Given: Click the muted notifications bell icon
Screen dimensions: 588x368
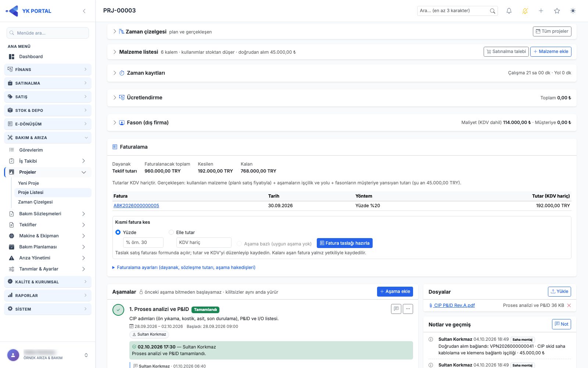Looking at the screenshot, I should pyautogui.click(x=525, y=11).
